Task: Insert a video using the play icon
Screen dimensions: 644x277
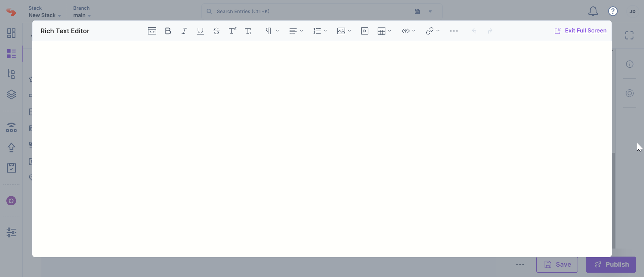Action: (x=365, y=31)
